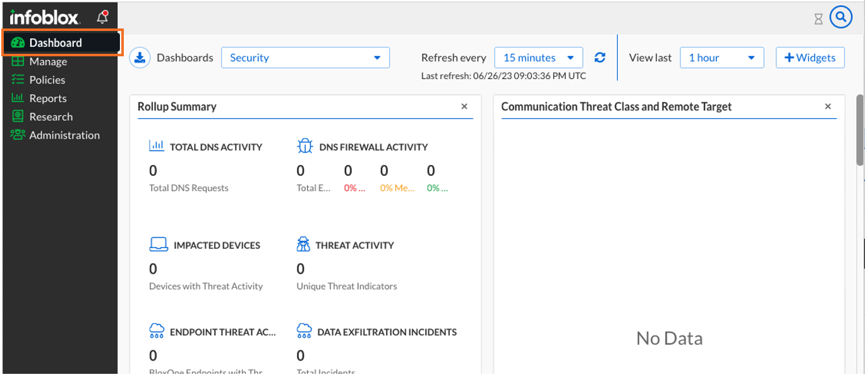Click the vertical page scrollbar
Viewport: 868px width, 377px height.
click(x=860, y=130)
